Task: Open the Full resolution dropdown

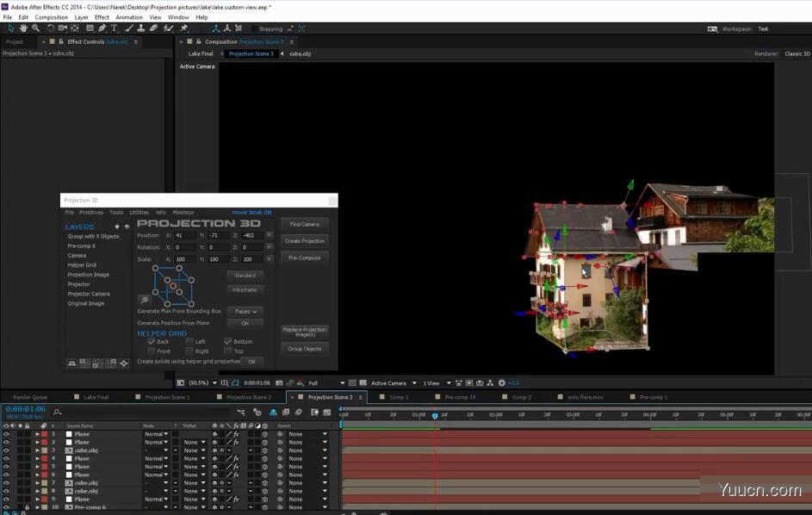Action: 326,383
